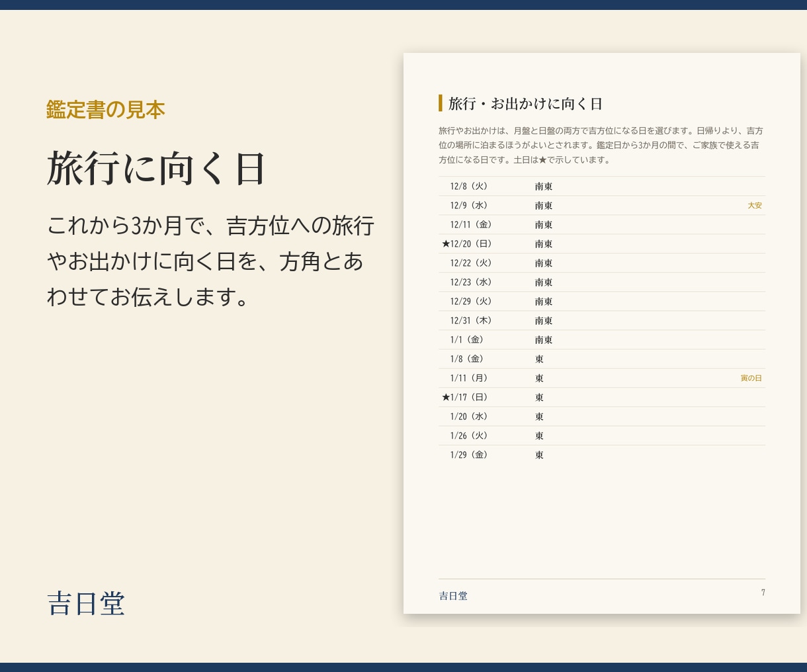Select the 1/1（金）date row
Viewport: 807px width, 672px height.
[602, 340]
